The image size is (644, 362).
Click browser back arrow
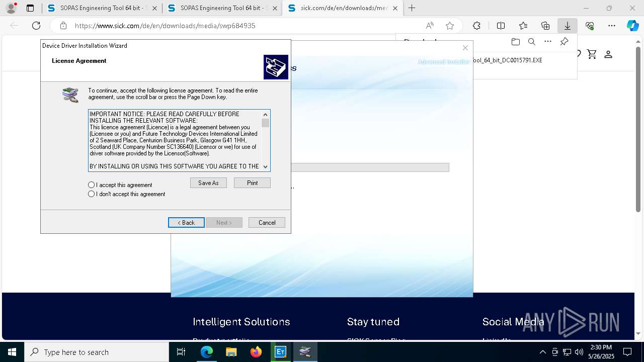point(14,26)
